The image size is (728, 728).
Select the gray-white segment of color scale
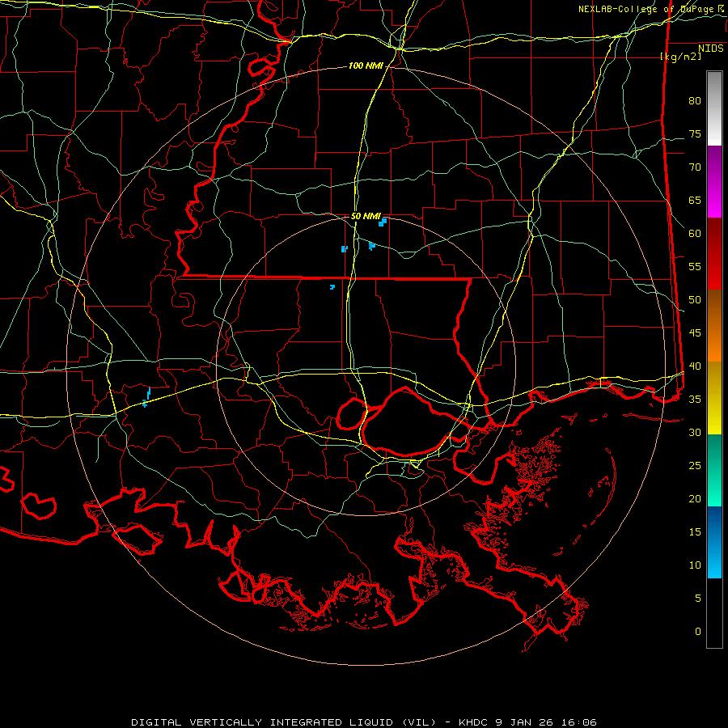[x=714, y=108]
